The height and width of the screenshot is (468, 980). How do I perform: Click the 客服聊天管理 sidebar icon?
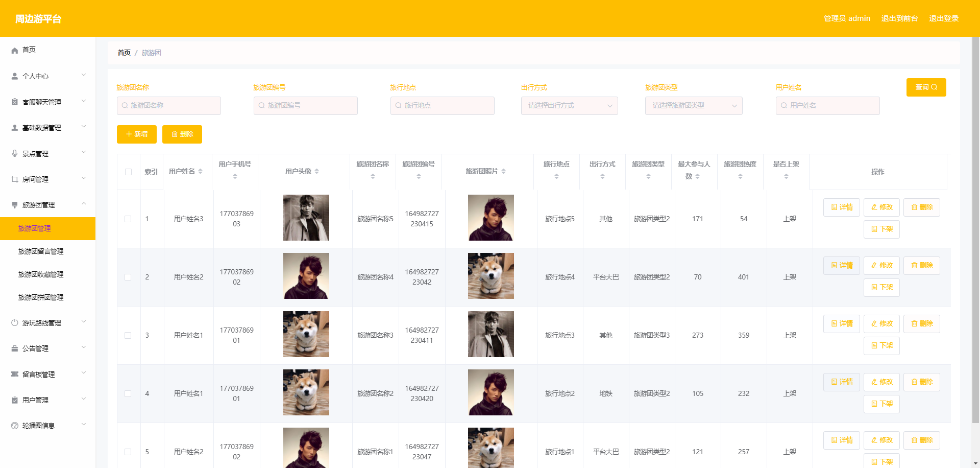pos(15,102)
